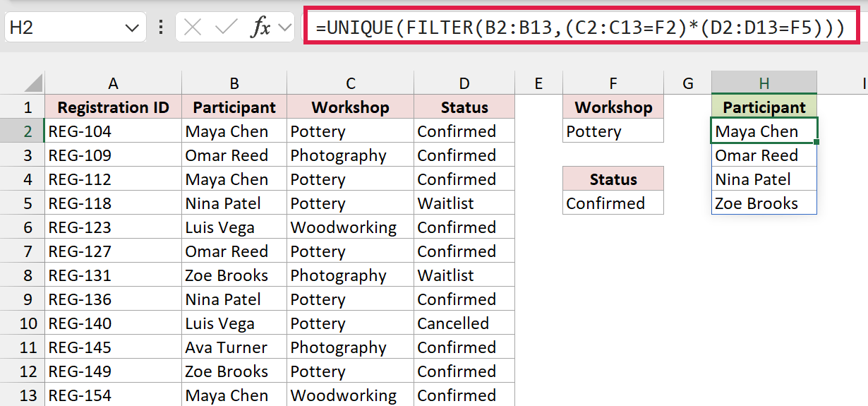Click the Participant header in column H
Viewport: 868px width, 406px height.
(764, 107)
